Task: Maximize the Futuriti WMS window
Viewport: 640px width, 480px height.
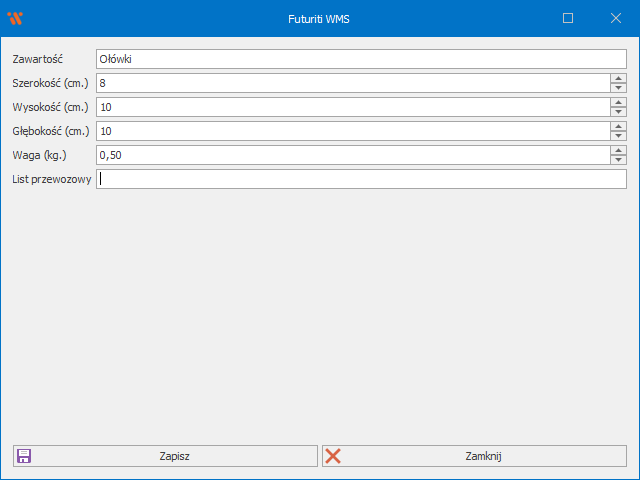Action: tap(568, 18)
